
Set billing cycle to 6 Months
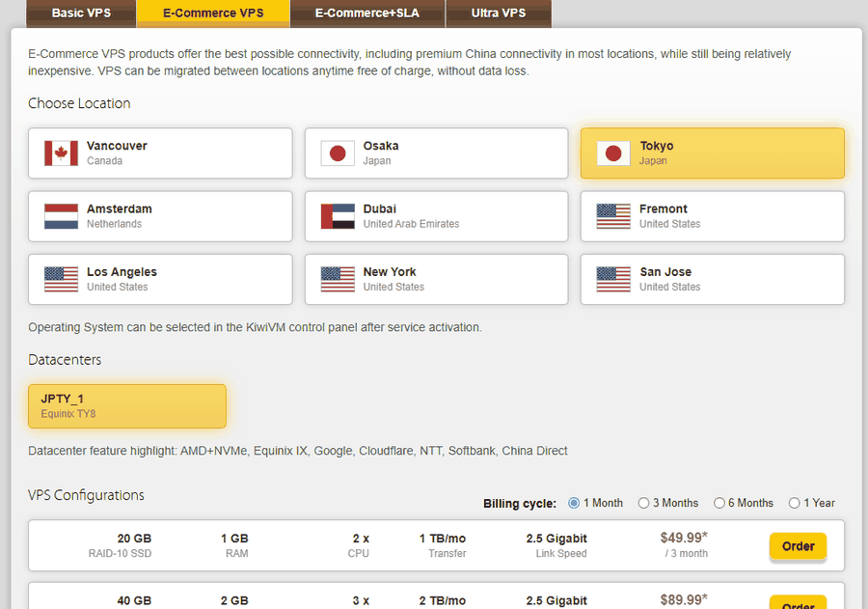click(x=719, y=503)
